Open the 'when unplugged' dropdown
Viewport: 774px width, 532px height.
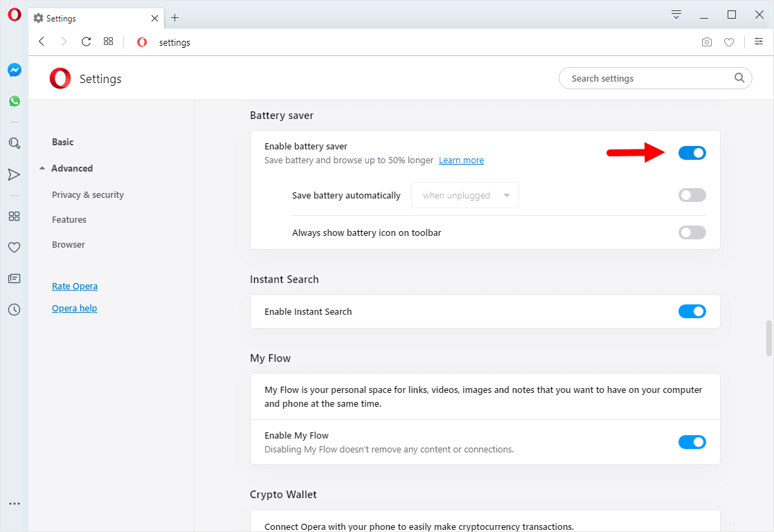pos(465,195)
